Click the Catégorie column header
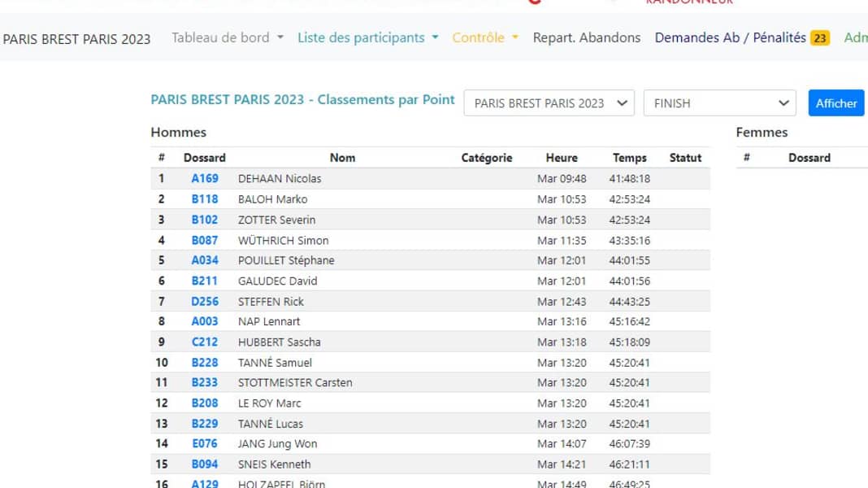 pyautogui.click(x=487, y=157)
